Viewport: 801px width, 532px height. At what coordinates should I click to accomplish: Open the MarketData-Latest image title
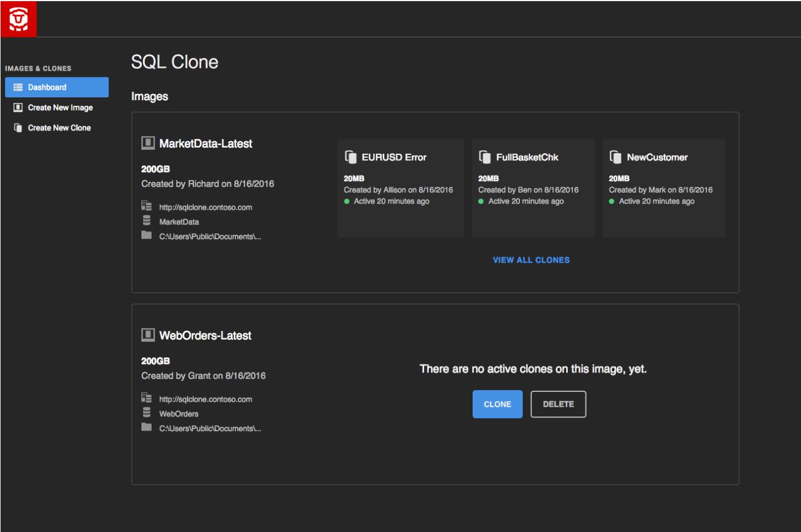click(205, 144)
